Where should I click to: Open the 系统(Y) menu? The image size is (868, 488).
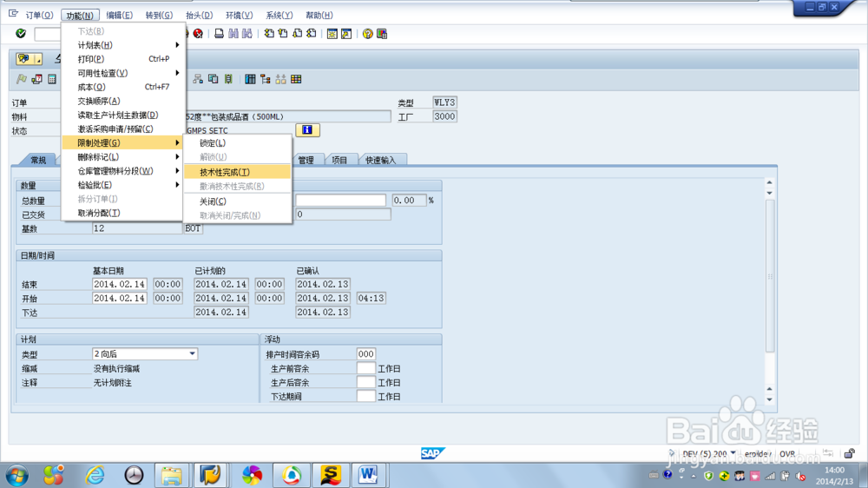coord(279,15)
